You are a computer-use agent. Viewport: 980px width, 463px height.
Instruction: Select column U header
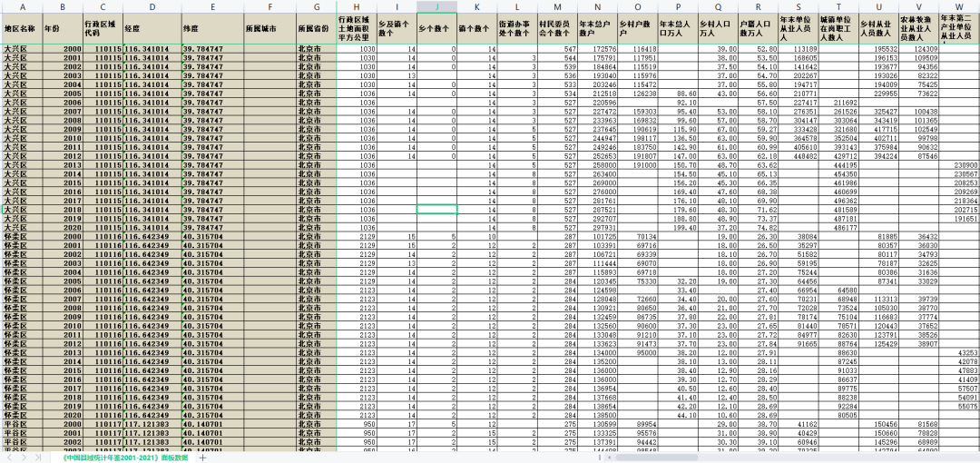[878, 6]
